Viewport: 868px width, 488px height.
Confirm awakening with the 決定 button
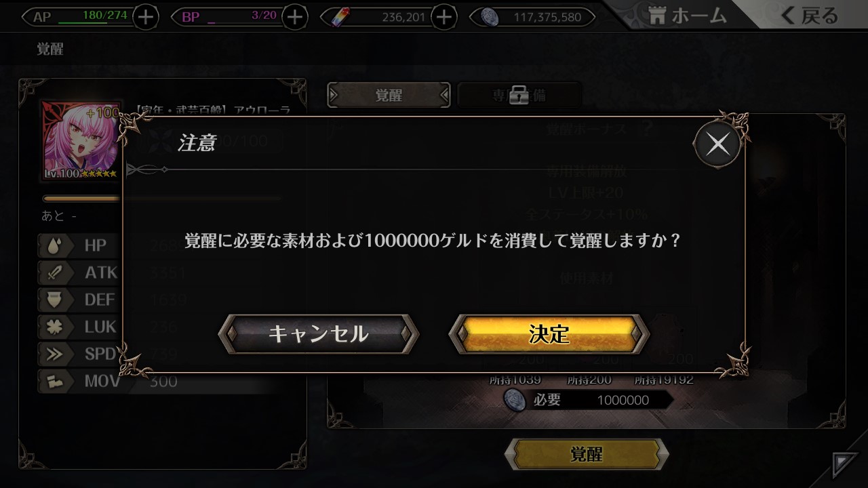(x=549, y=333)
